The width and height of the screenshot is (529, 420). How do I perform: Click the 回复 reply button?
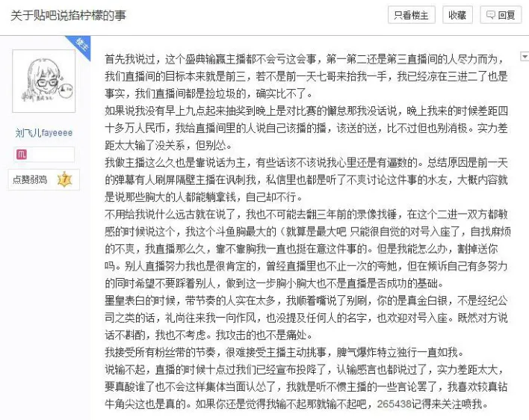pos(501,15)
